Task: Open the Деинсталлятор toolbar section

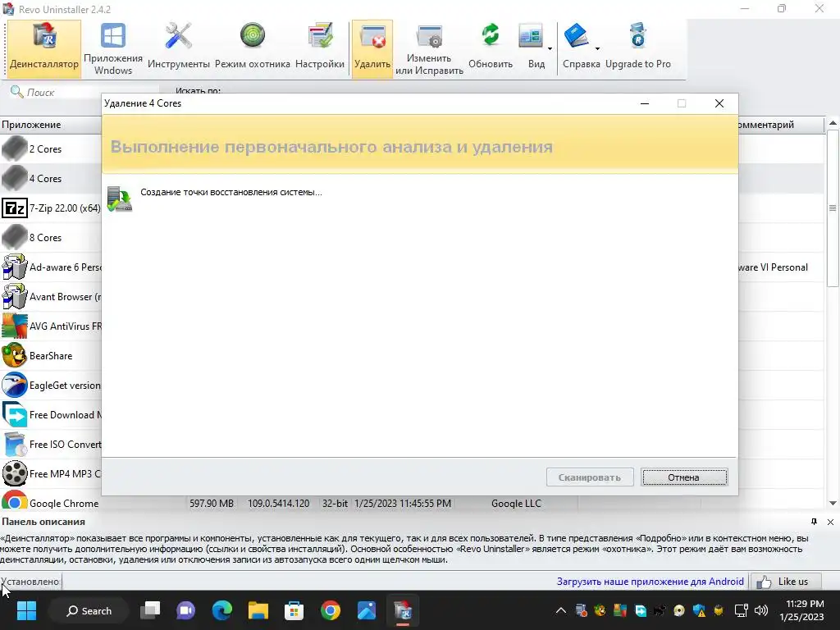Action: pyautogui.click(x=44, y=48)
